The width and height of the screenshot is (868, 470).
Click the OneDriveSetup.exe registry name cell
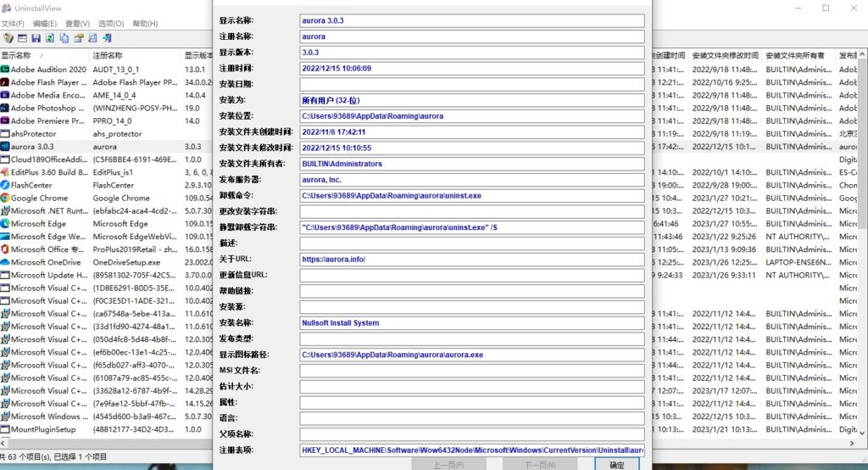pyautogui.click(x=127, y=262)
